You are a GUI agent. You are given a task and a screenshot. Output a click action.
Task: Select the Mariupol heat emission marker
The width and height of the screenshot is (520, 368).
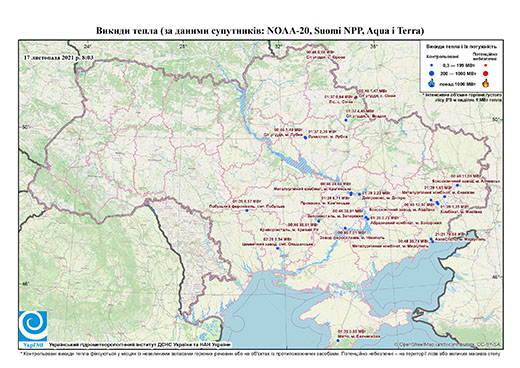pyautogui.click(x=432, y=240)
